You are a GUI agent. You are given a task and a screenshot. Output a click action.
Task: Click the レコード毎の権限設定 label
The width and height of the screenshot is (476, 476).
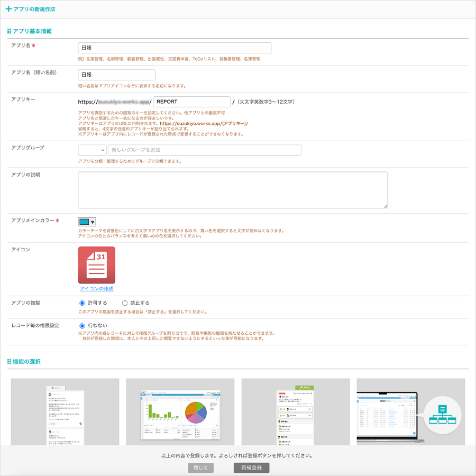[35, 325]
